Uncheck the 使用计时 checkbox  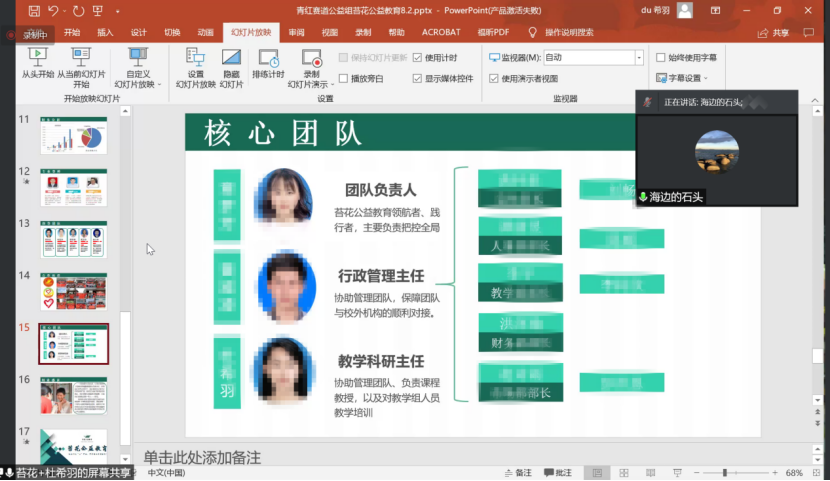click(x=418, y=58)
